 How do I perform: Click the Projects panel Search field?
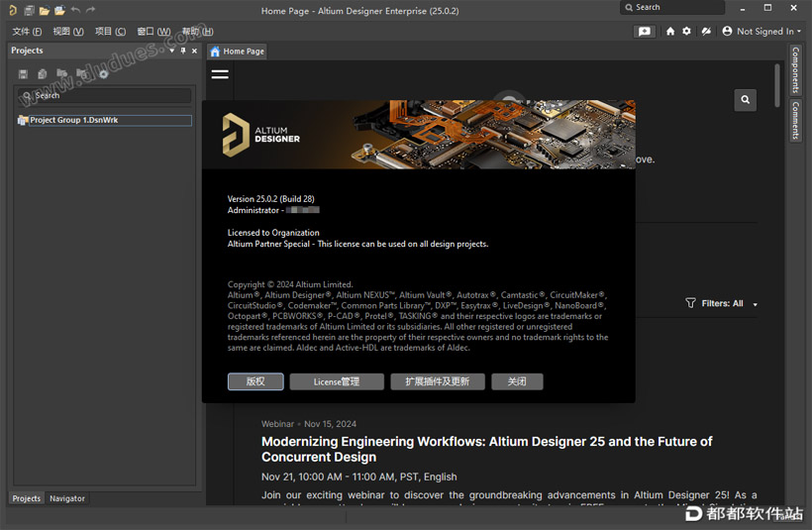(x=104, y=95)
